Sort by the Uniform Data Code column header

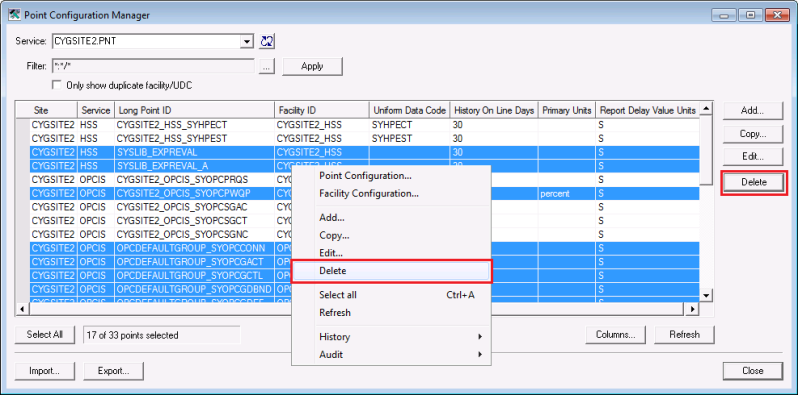pos(410,110)
